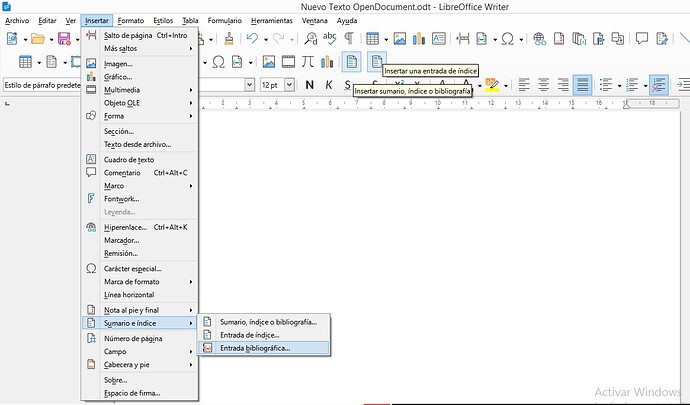Click the Track changes icon

coord(662,39)
